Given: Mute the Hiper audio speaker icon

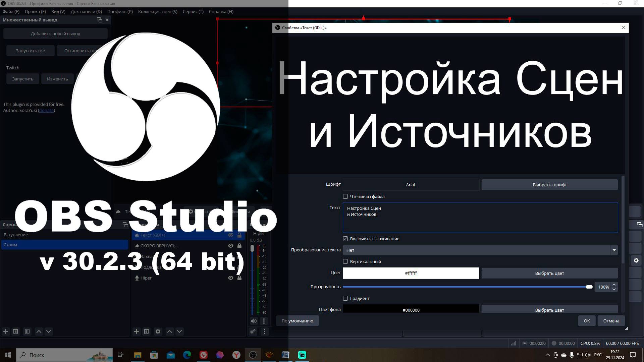Looking at the screenshot, I should 254,321.
